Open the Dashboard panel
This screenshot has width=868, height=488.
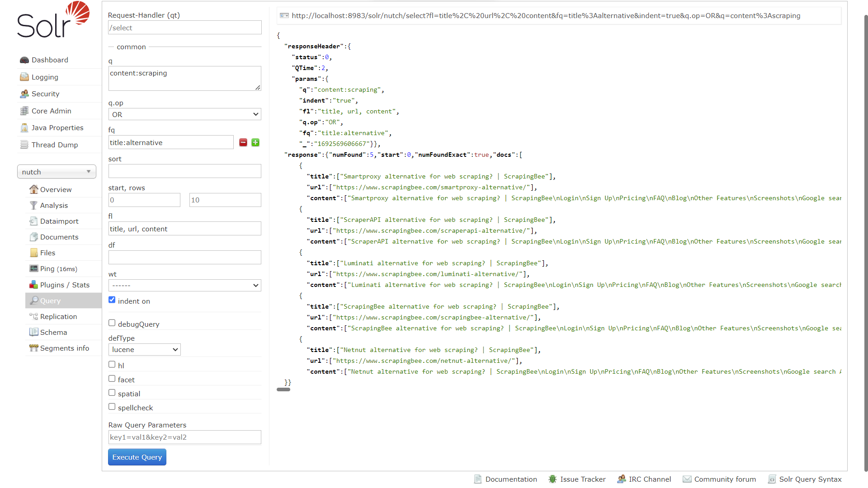click(x=50, y=60)
